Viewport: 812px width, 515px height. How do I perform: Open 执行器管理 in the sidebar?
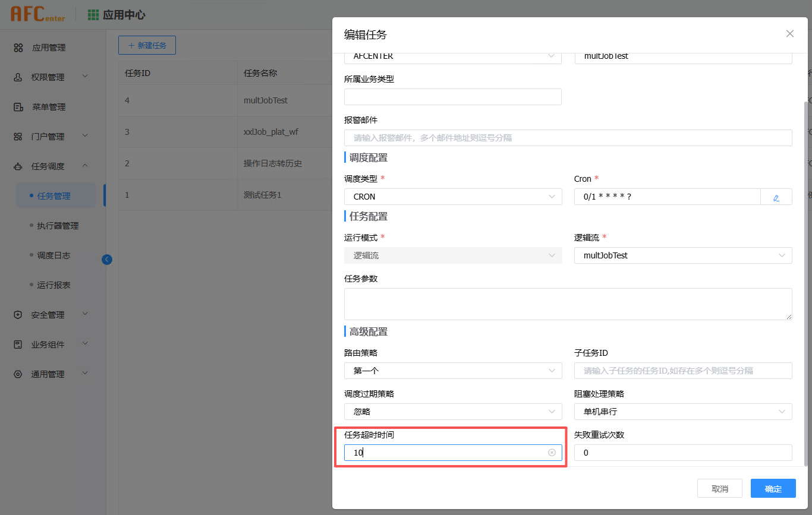[x=58, y=226]
